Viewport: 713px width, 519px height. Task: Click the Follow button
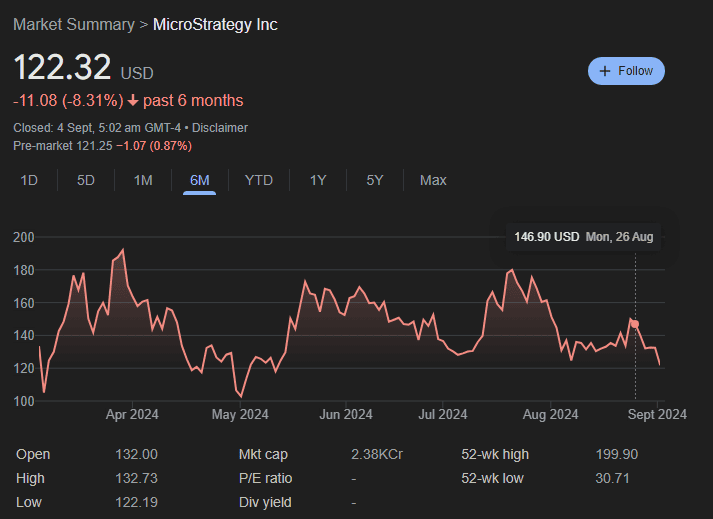pos(626,71)
